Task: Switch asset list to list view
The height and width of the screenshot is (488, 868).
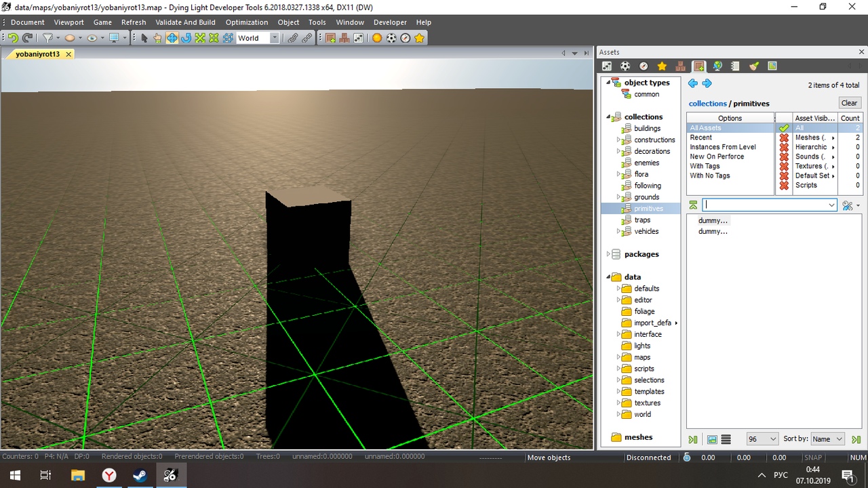Action: coord(726,439)
